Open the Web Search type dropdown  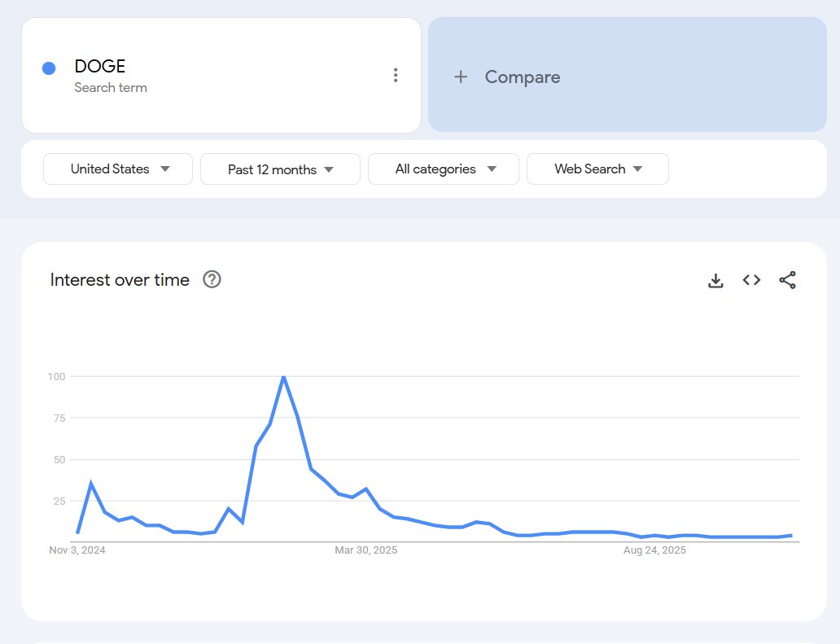597,169
